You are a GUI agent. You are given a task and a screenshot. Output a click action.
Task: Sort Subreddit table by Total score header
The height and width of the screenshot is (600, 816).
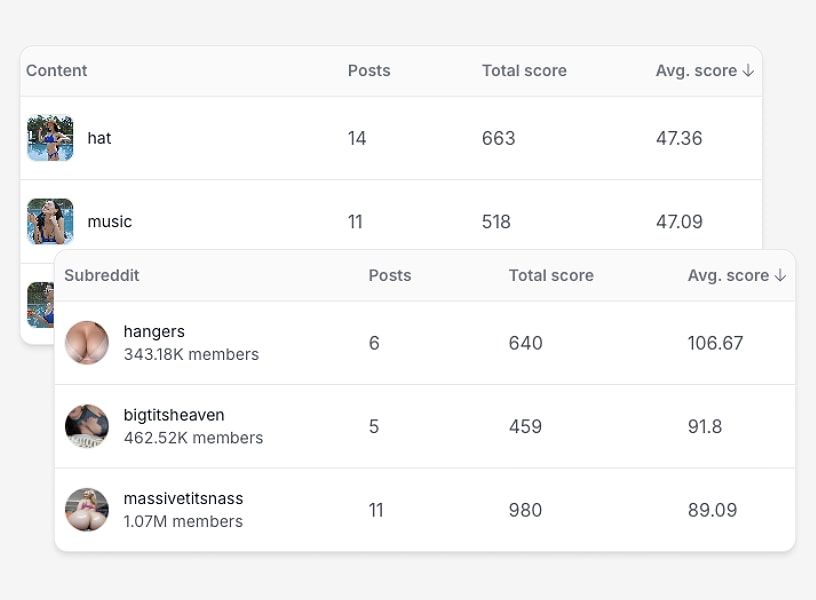coord(551,276)
